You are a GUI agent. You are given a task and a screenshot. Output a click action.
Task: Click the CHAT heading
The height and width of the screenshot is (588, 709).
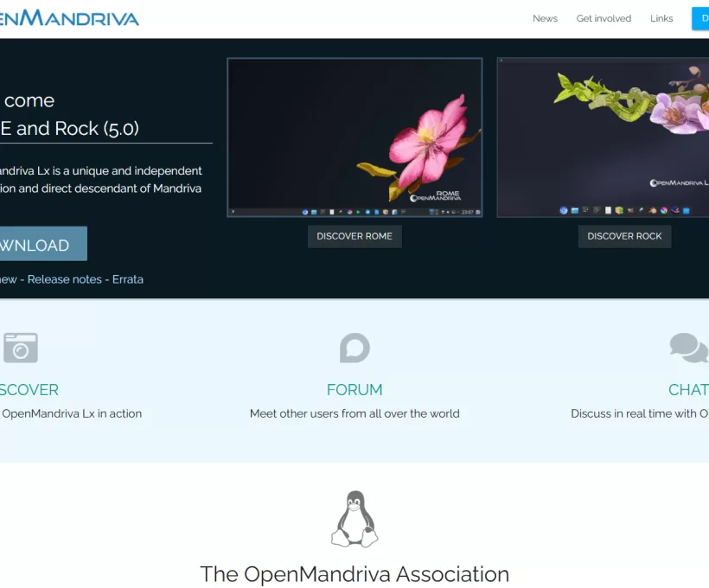click(687, 389)
